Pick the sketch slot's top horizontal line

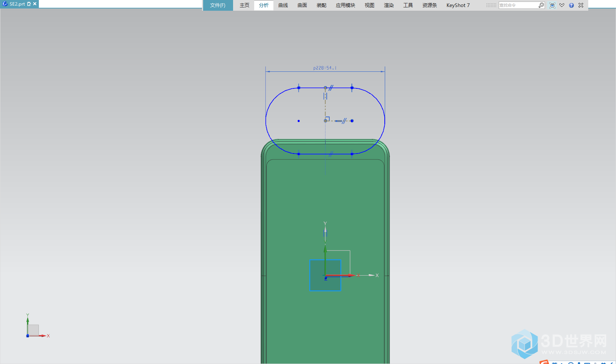point(325,88)
